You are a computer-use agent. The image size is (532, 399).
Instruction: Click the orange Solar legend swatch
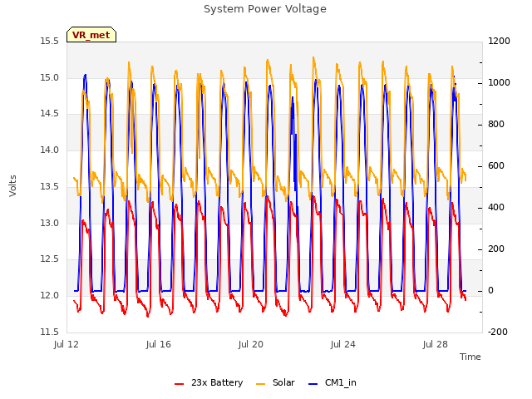(260, 384)
